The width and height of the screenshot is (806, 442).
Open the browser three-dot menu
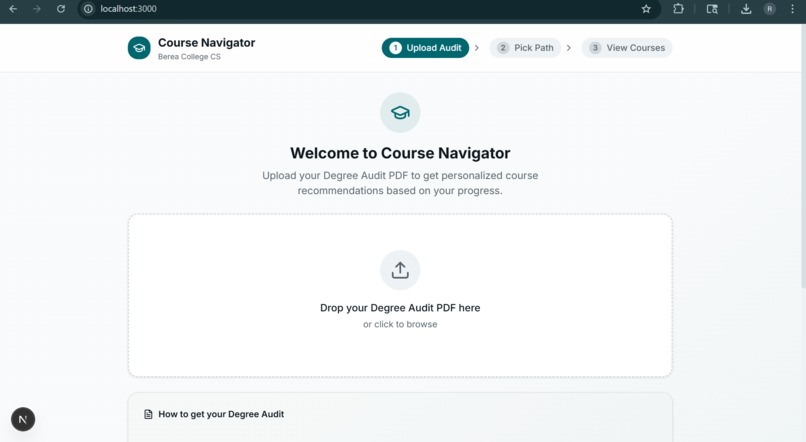pos(792,9)
